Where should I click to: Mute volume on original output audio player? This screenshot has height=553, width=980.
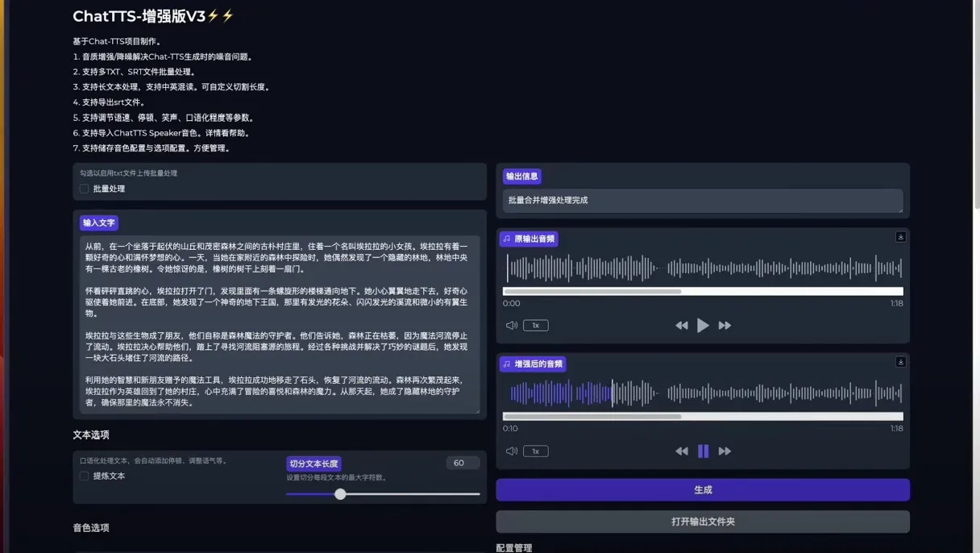[x=511, y=326]
